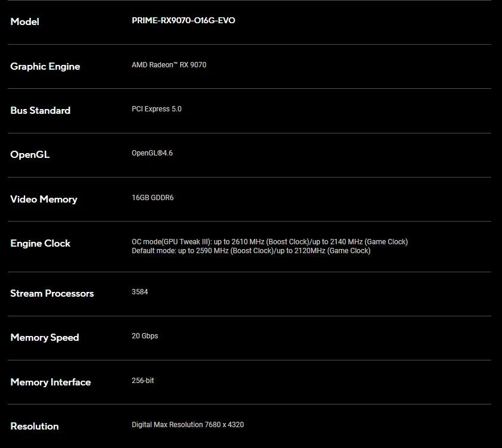Click the Graphic Engine heading
Screen dimensions: 502x448
point(45,66)
